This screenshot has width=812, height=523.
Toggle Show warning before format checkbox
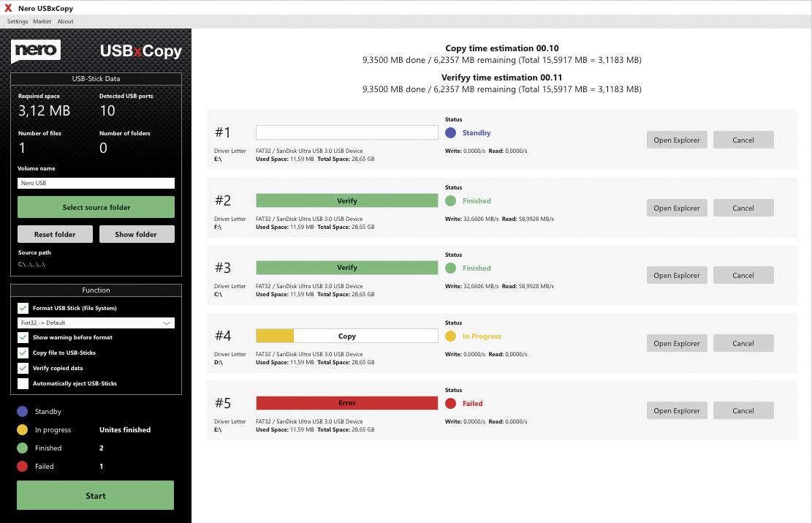pyautogui.click(x=23, y=338)
